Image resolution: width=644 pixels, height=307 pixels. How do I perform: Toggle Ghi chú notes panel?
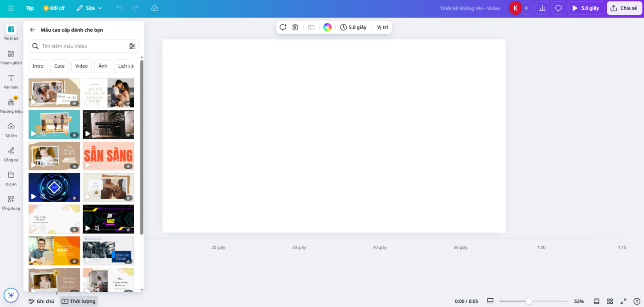tap(41, 301)
